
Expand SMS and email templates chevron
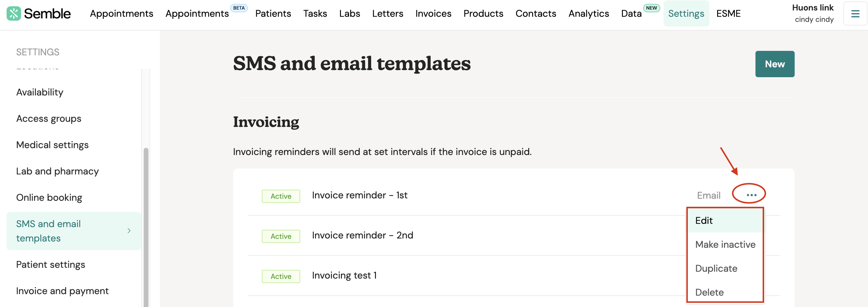pos(129,231)
